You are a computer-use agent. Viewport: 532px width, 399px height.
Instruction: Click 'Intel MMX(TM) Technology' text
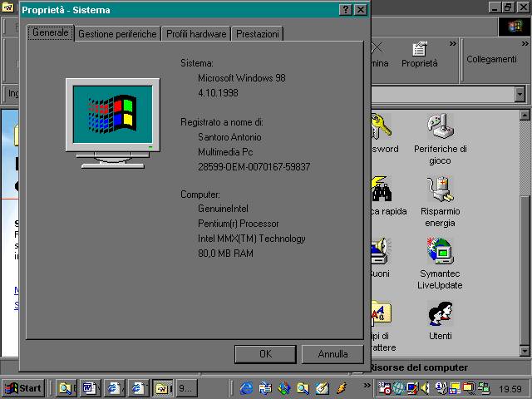(251, 239)
